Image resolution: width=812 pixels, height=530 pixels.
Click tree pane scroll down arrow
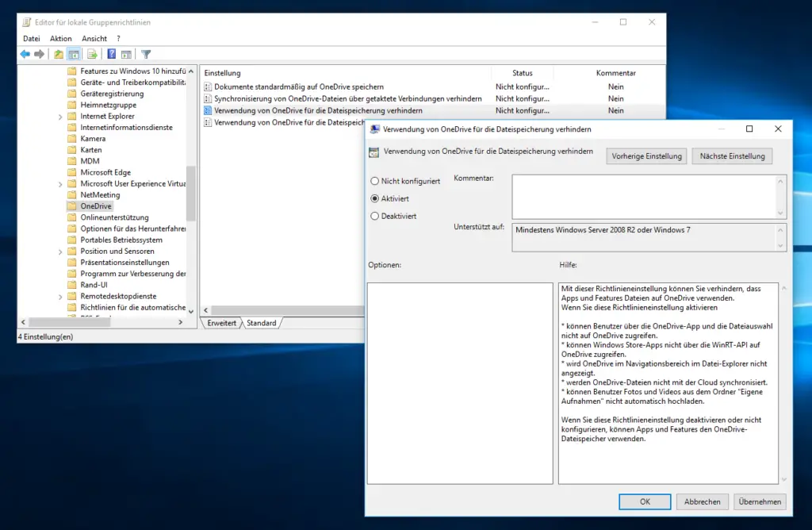191,311
